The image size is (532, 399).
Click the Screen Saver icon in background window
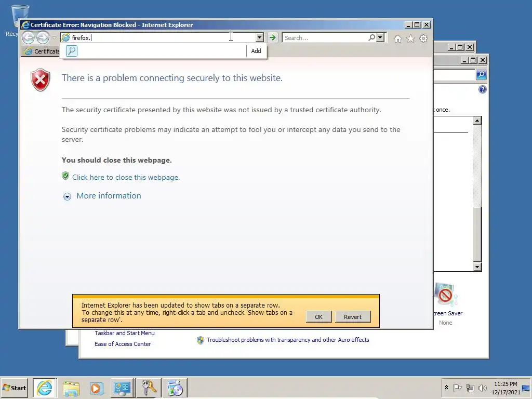(x=446, y=295)
